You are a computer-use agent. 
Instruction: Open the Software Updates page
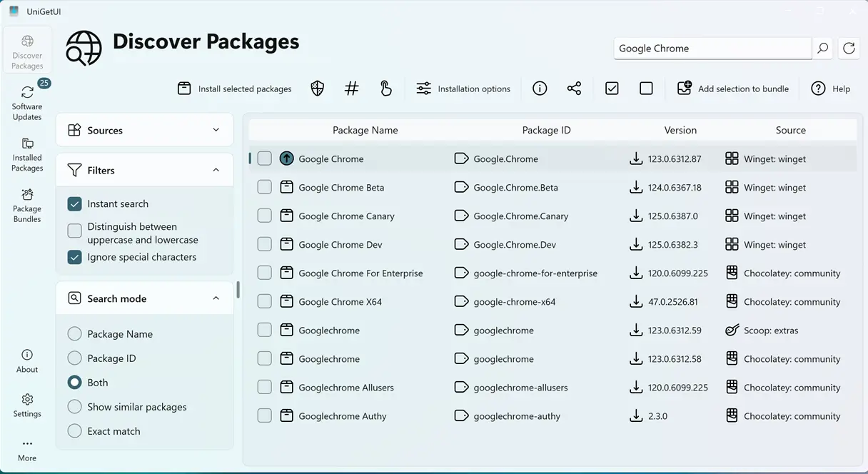27,101
